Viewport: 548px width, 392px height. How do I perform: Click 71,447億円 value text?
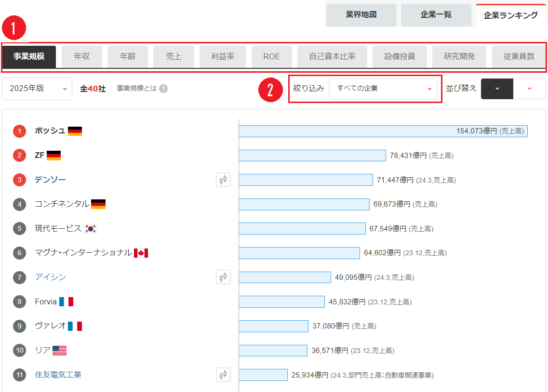click(395, 180)
